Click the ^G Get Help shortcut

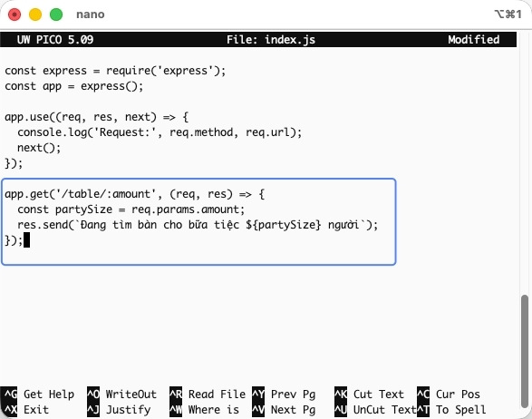coord(38,395)
